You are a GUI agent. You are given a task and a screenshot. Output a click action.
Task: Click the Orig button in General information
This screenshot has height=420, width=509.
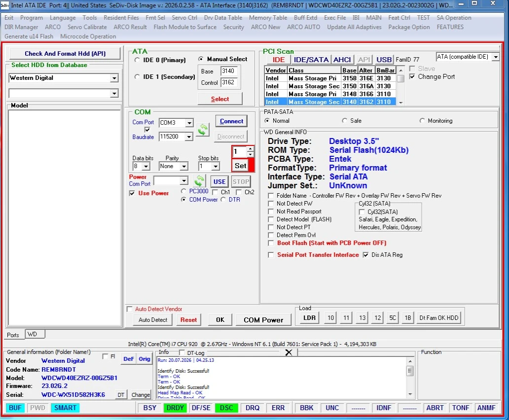pos(144,359)
